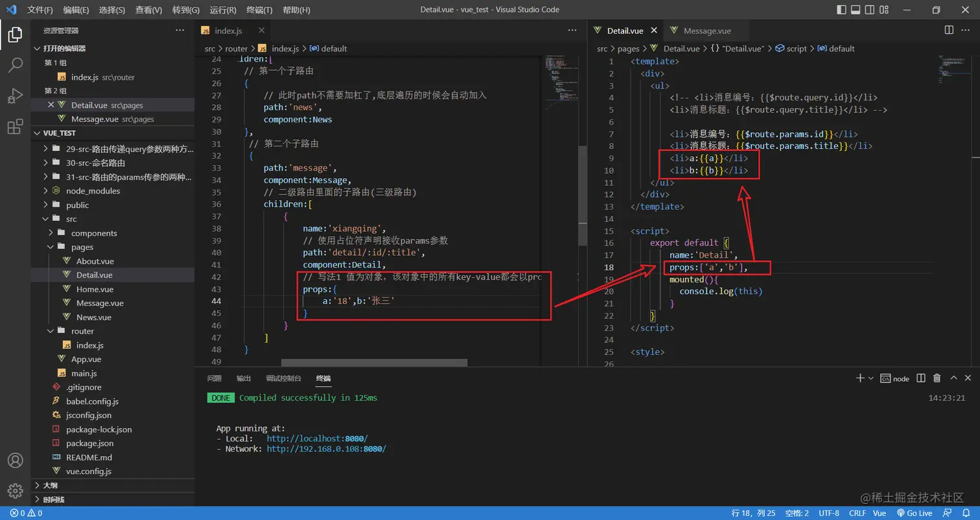980x520 pixels.
Task: Start Go Live server from status bar
Action: tap(915, 513)
